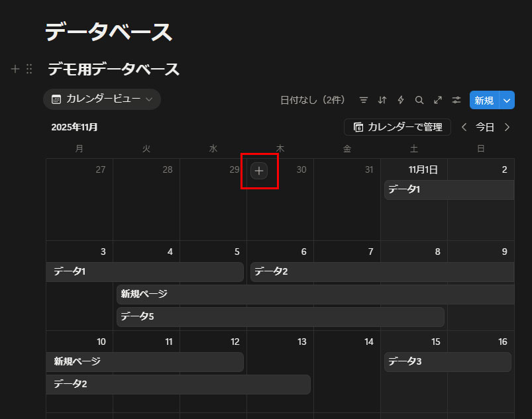Open the データ3 entry on the 15th

pos(447,362)
